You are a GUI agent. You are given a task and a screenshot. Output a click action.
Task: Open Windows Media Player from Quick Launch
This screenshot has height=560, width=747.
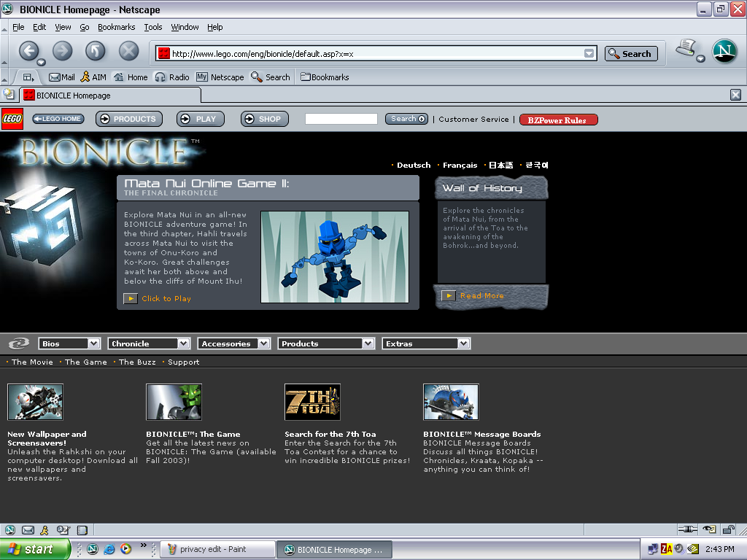click(125, 549)
